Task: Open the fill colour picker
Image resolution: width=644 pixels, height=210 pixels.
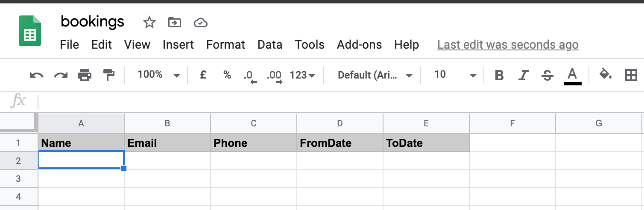Action: pyautogui.click(x=605, y=75)
